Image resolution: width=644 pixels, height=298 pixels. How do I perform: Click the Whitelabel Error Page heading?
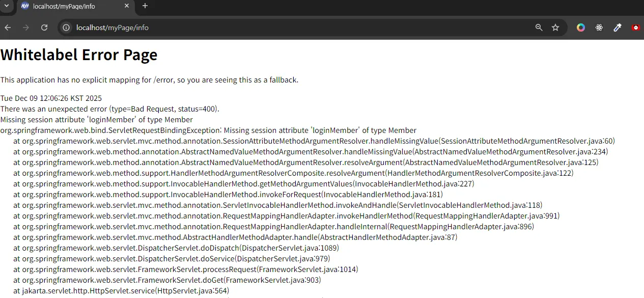(x=79, y=55)
